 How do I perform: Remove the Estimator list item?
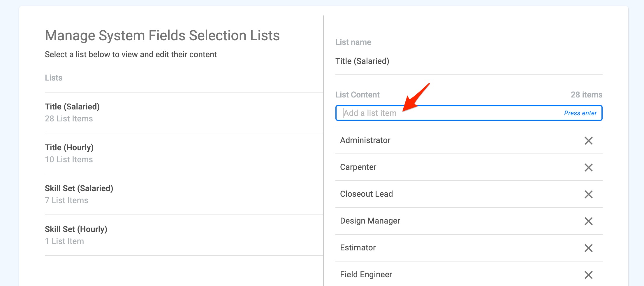tap(588, 248)
